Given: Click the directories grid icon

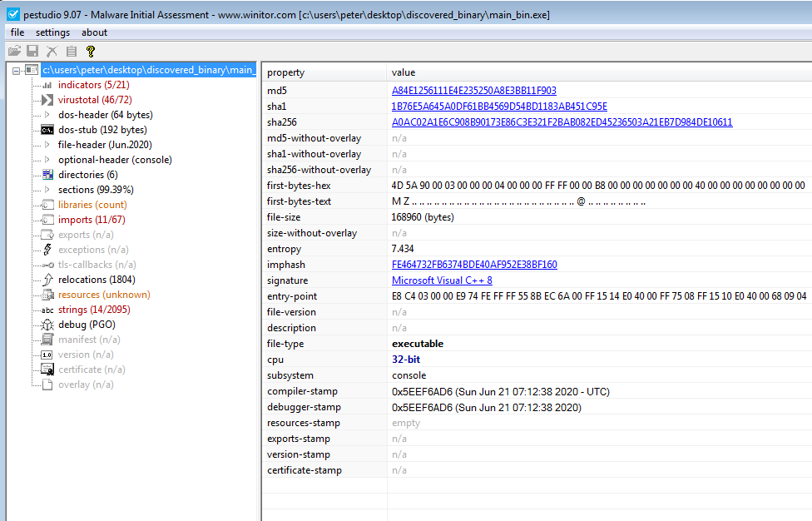Looking at the screenshot, I should coord(47,175).
